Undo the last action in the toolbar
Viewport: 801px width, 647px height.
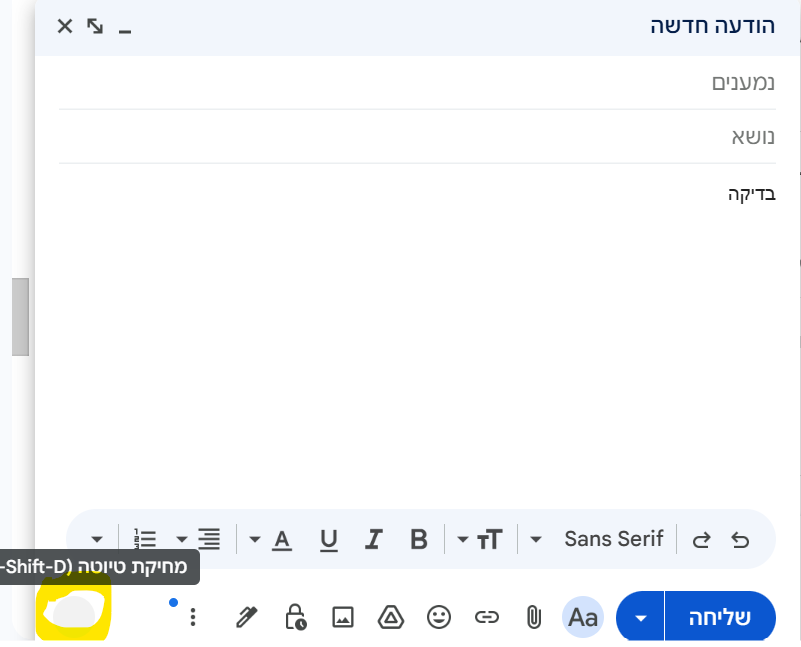[740, 540]
